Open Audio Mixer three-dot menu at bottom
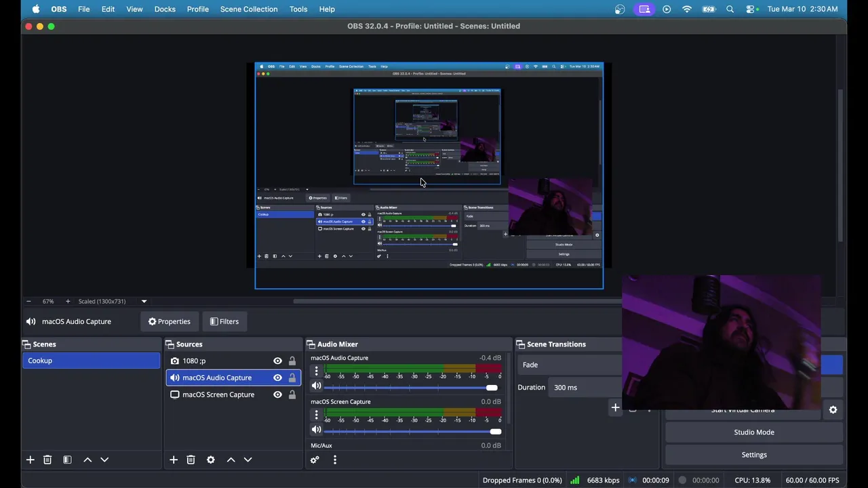 coord(334,460)
